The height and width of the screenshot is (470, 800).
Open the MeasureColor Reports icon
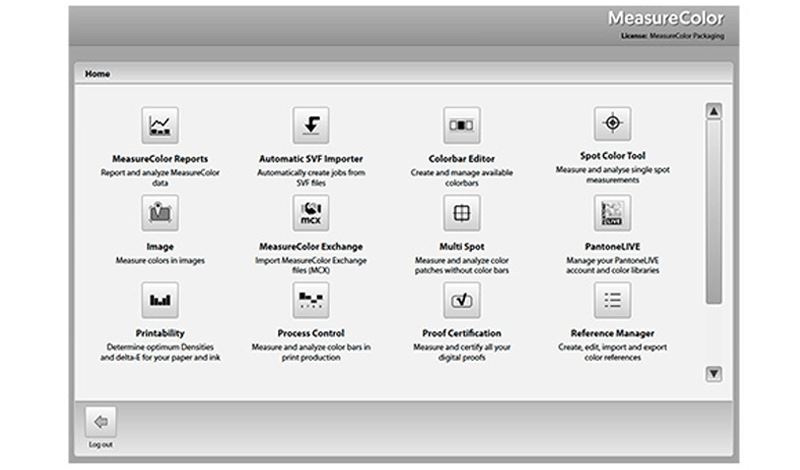point(160,125)
